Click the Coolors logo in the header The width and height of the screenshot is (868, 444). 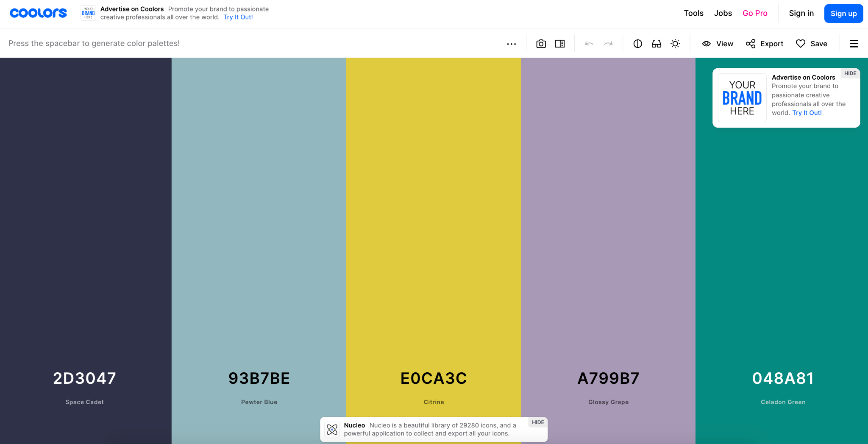click(38, 13)
